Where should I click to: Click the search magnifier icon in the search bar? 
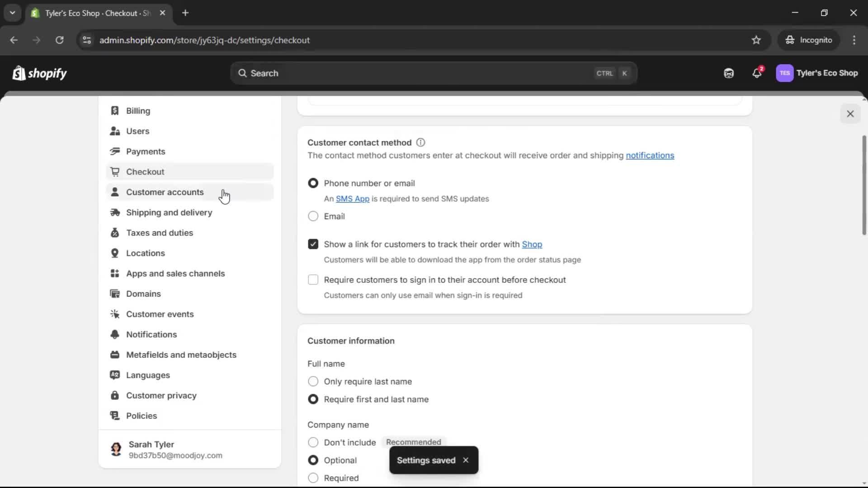coord(243,73)
